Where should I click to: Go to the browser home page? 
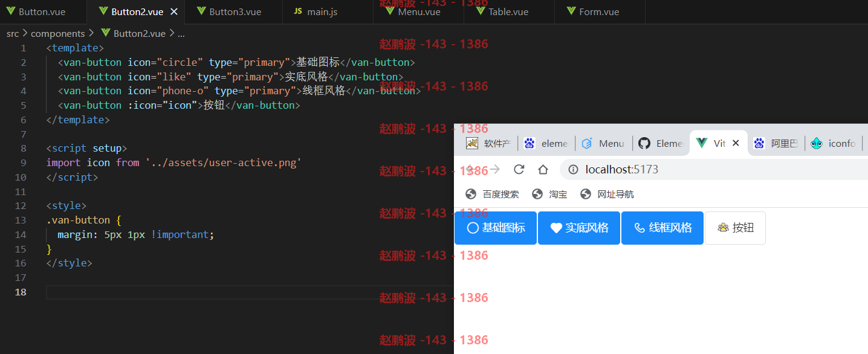click(x=543, y=169)
